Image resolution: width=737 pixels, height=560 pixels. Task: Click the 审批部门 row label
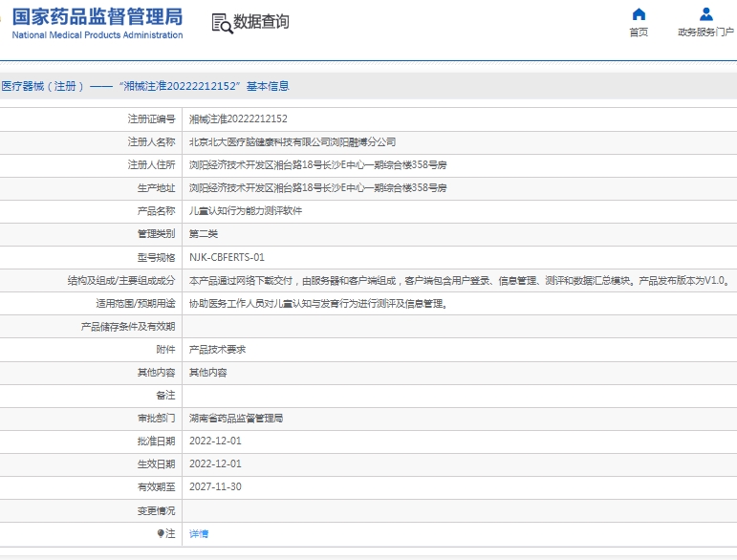[x=156, y=419]
